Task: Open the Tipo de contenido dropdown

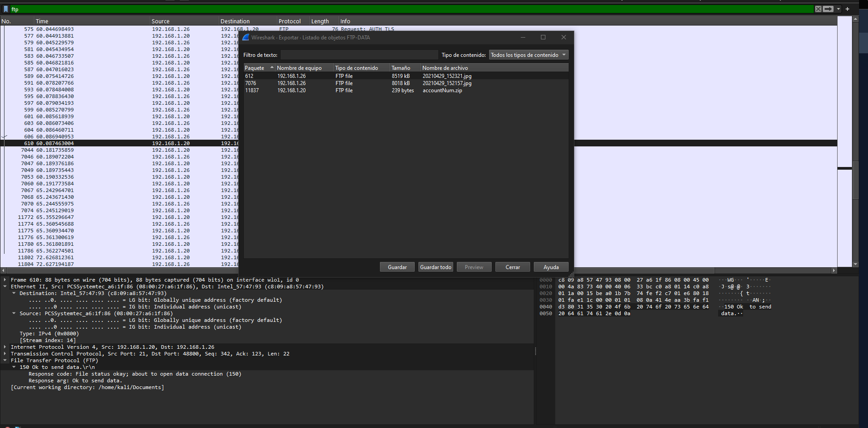Action: click(528, 55)
